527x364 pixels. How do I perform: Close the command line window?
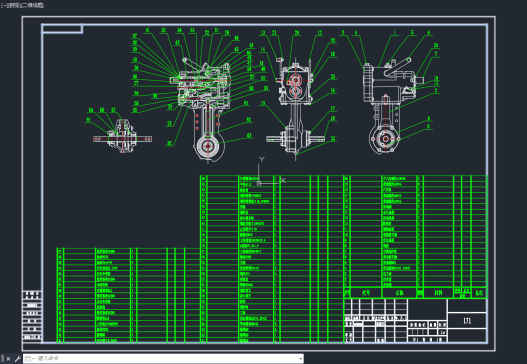pos(9,359)
